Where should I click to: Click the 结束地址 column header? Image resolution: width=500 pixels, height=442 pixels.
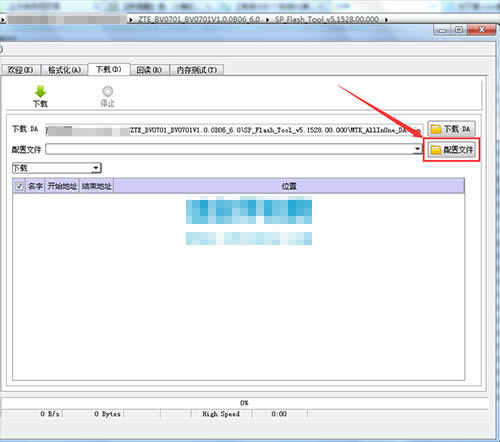click(x=96, y=186)
